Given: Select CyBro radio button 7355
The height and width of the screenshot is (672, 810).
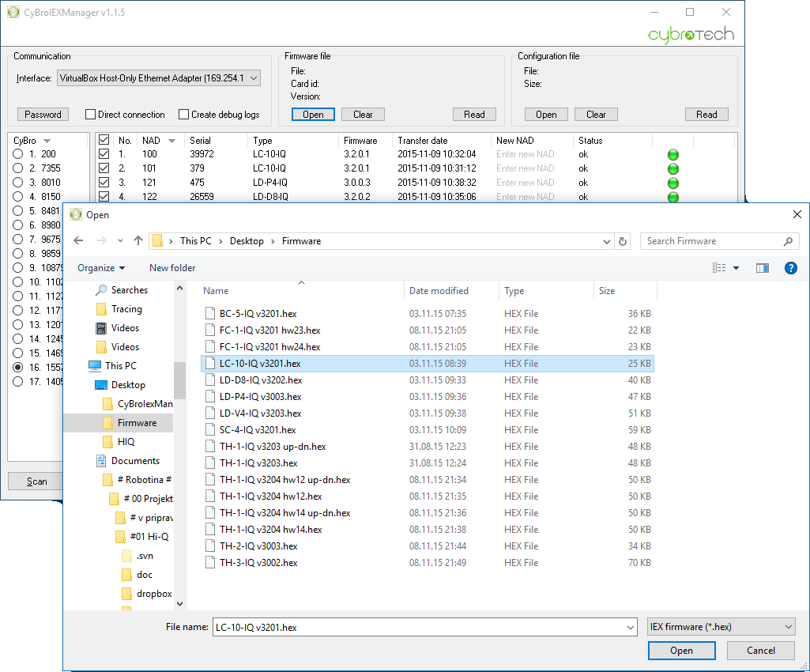Looking at the screenshot, I should pos(17,168).
